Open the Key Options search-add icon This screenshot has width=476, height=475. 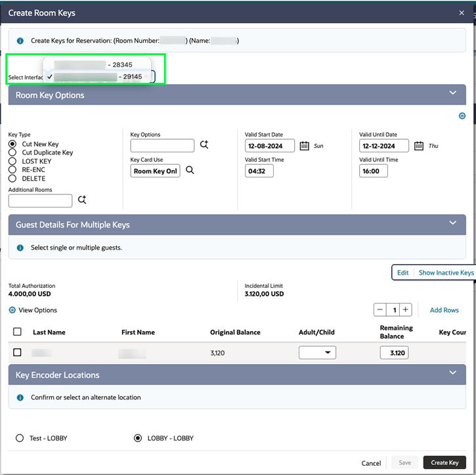coord(204,145)
